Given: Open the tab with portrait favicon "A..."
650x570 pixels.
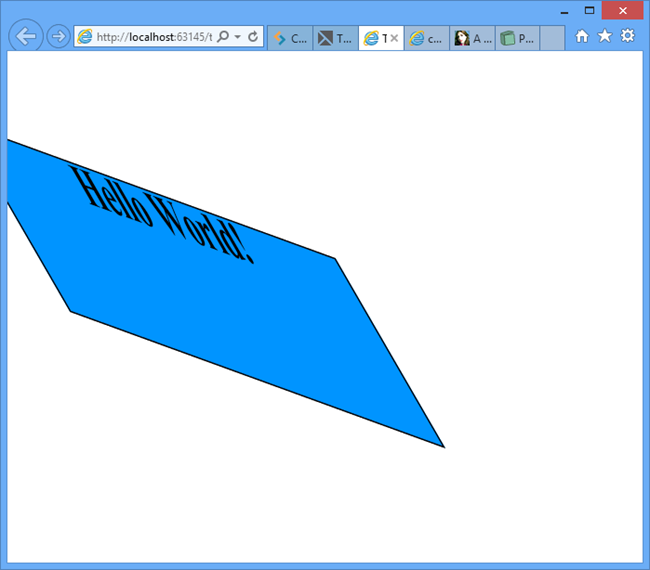Looking at the screenshot, I should (472, 39).
